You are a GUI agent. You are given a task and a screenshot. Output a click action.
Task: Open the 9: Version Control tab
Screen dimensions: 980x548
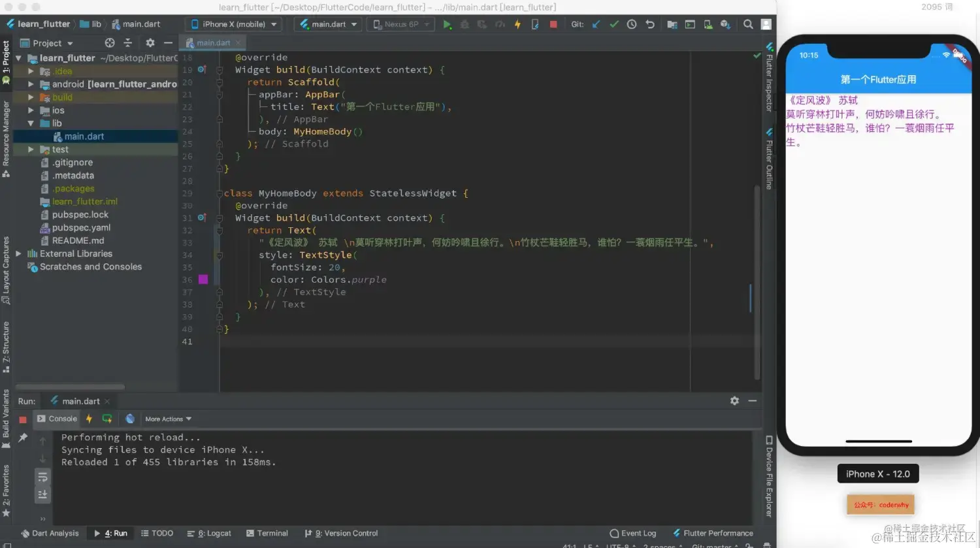click(x=341, y=533)
